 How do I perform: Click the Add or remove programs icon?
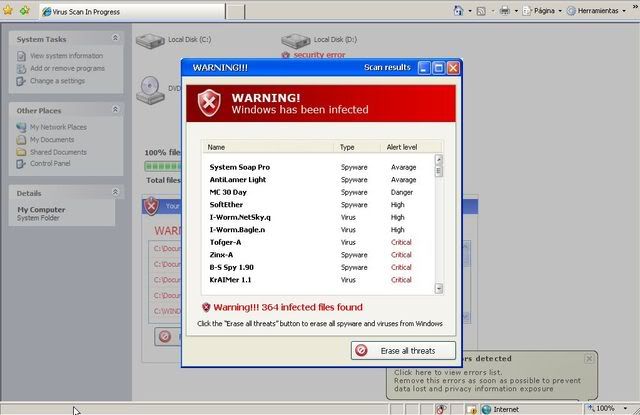click(x=21, y=69)
